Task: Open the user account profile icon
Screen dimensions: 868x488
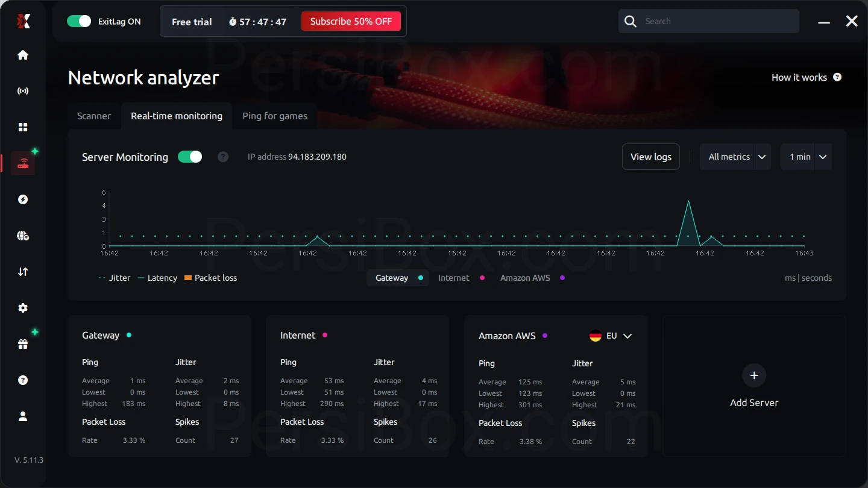Action: click(x=23, y=416)
